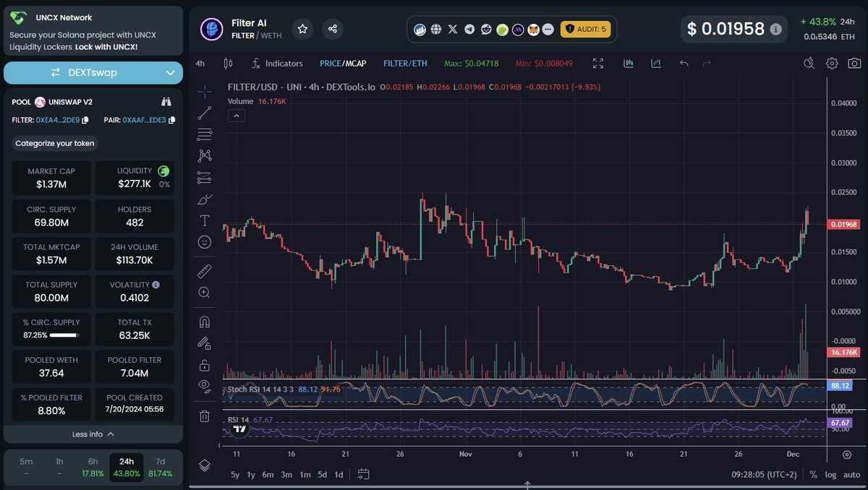Open the Telegram social link
This screenshot has height=490, width=868.
(469, 30)
